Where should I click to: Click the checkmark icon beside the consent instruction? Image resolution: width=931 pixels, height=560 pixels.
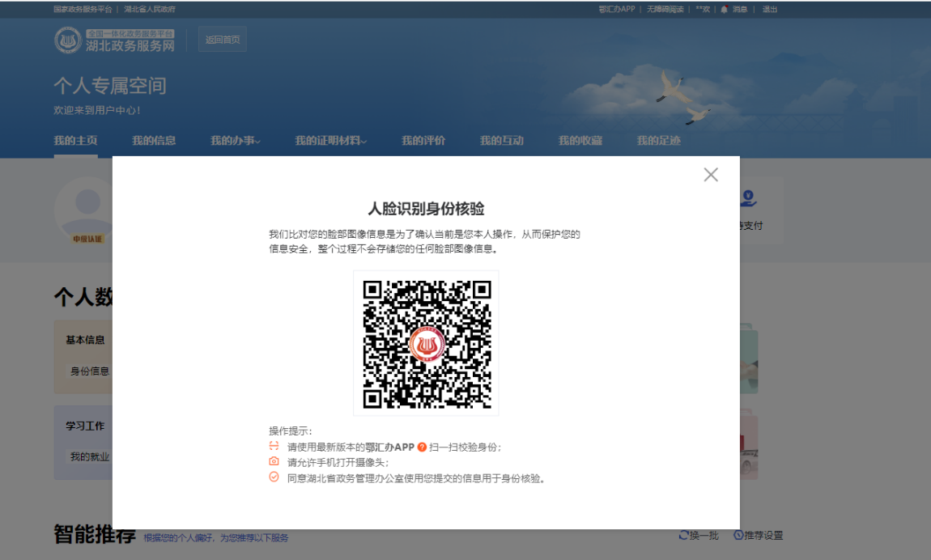pyautogui.click(x=274, y=477)
